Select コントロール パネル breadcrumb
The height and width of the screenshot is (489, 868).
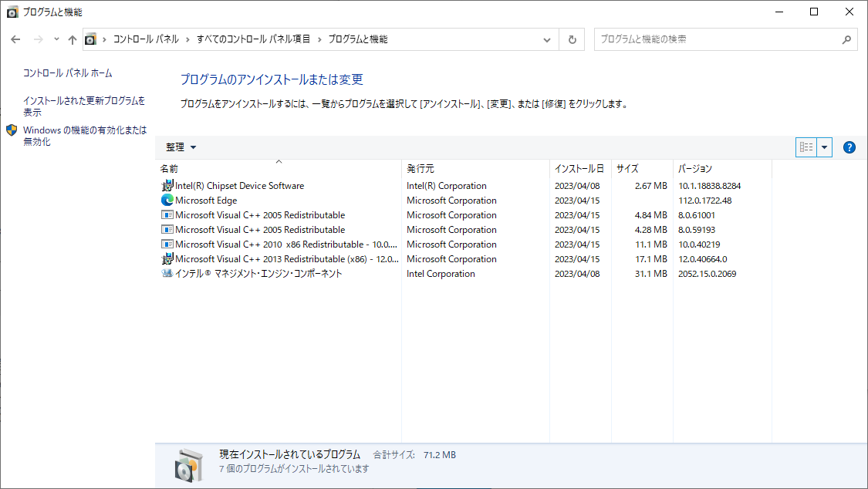pyautogui.click(x=146, y=39)
